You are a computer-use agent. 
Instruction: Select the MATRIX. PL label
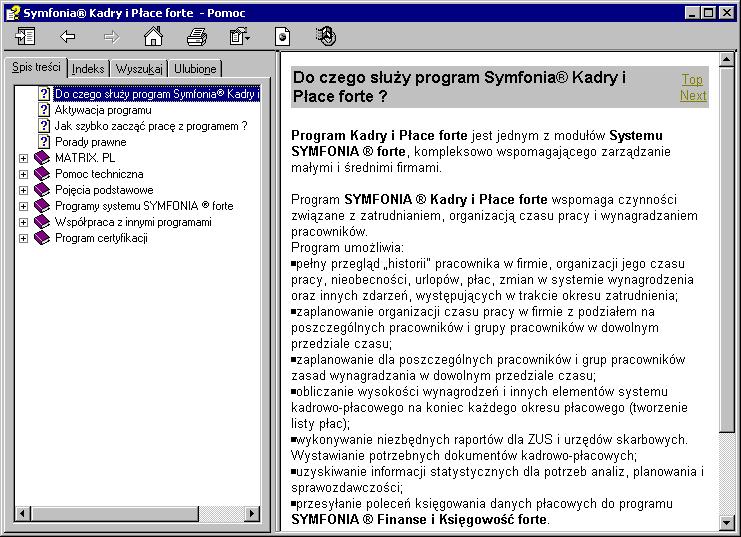pos(85,158)
